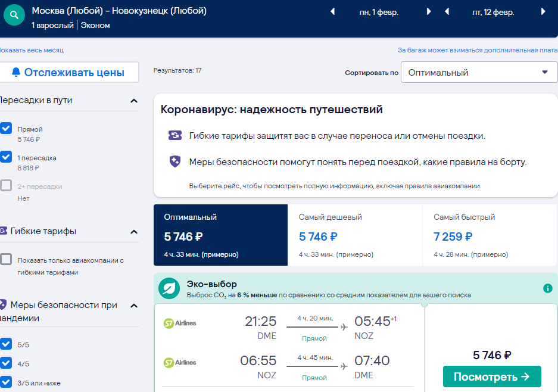Click the route Москва – Новокузнецк search summary

click(x=119, y=11)
